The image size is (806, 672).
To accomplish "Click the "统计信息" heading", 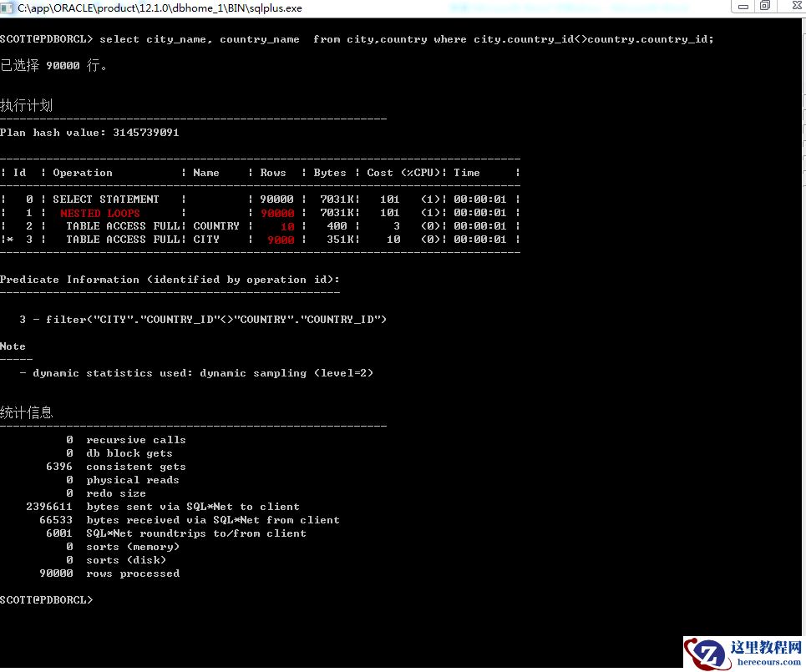I will [26, 412].
